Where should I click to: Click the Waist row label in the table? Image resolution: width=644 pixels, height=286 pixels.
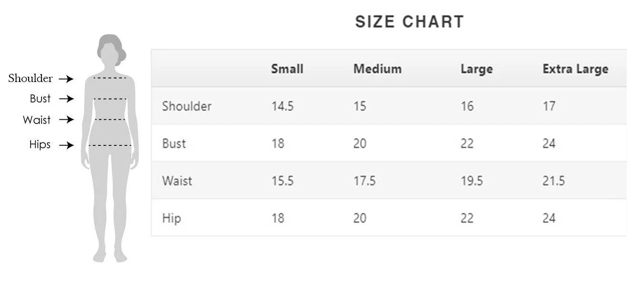point(177,181)
